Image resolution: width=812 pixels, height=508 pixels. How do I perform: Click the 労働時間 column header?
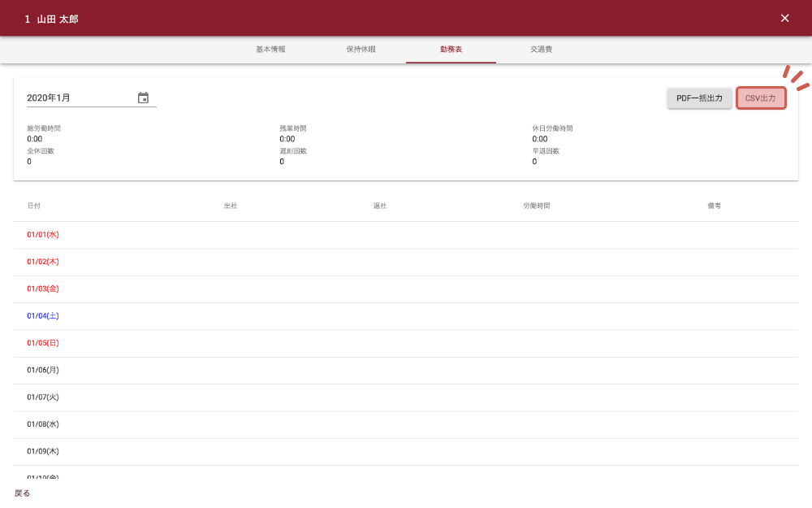[536, 206]
